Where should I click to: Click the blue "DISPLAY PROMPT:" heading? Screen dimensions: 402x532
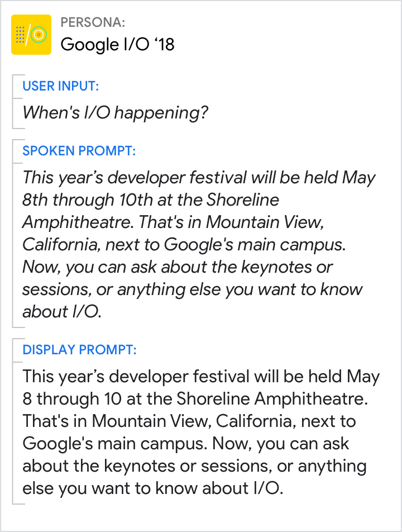79,350
